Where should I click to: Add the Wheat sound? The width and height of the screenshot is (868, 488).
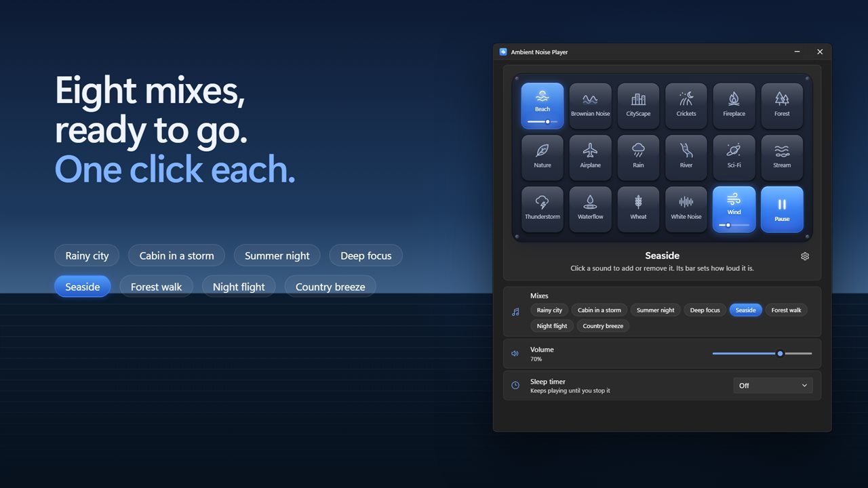pos(638,209)
